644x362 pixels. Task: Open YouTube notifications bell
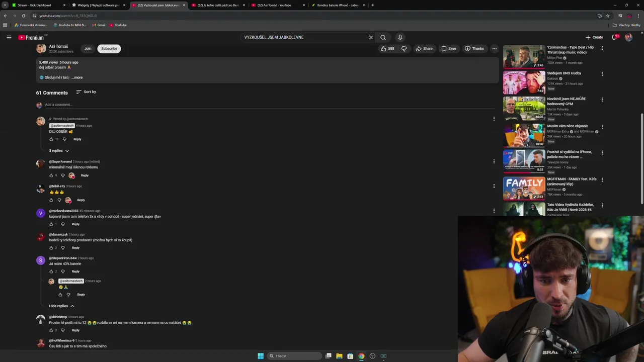(x=614, y=37)
